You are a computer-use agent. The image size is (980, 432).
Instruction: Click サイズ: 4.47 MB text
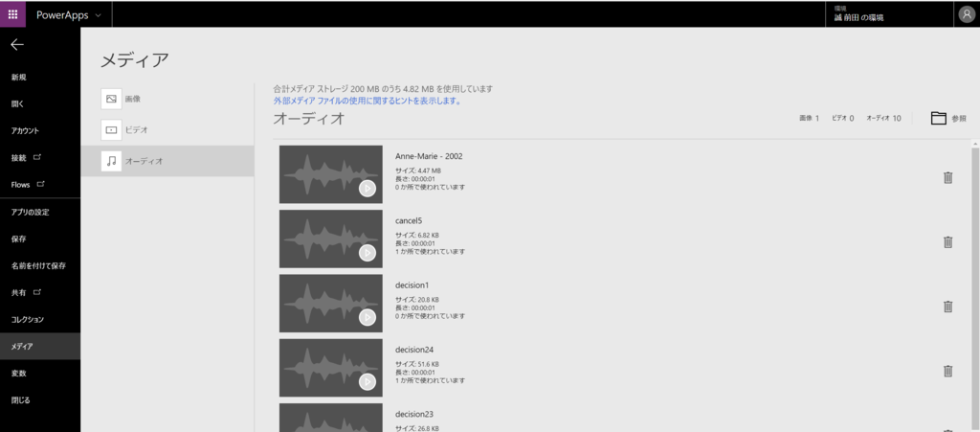point(419,171)
